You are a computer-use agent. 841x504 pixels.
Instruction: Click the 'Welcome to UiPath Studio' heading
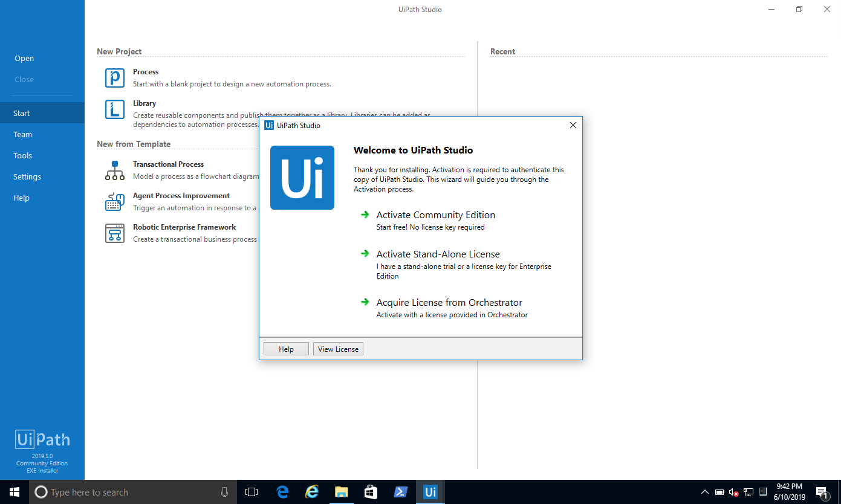coord(413,150)
